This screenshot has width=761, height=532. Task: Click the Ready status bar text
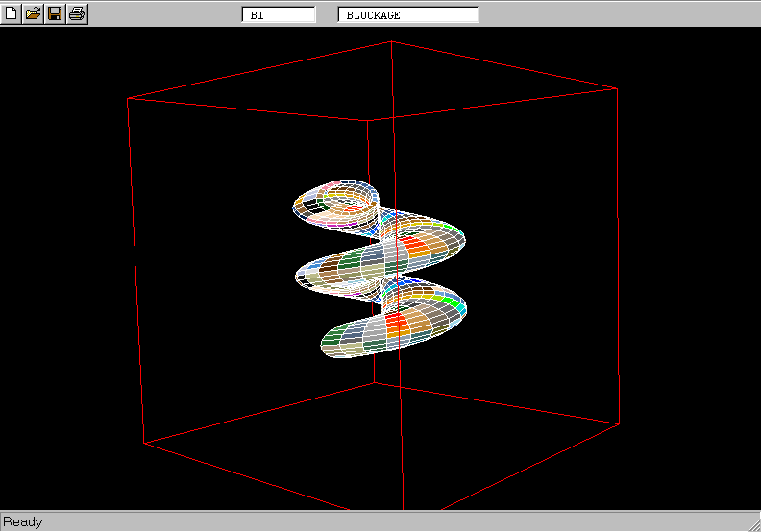[x=23, y=522]
